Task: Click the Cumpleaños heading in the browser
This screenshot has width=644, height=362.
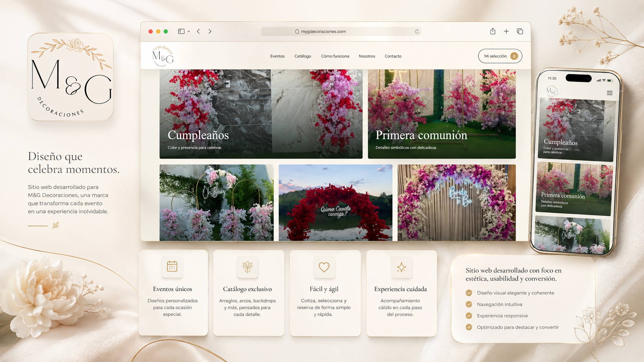Action: click(198, 135)
